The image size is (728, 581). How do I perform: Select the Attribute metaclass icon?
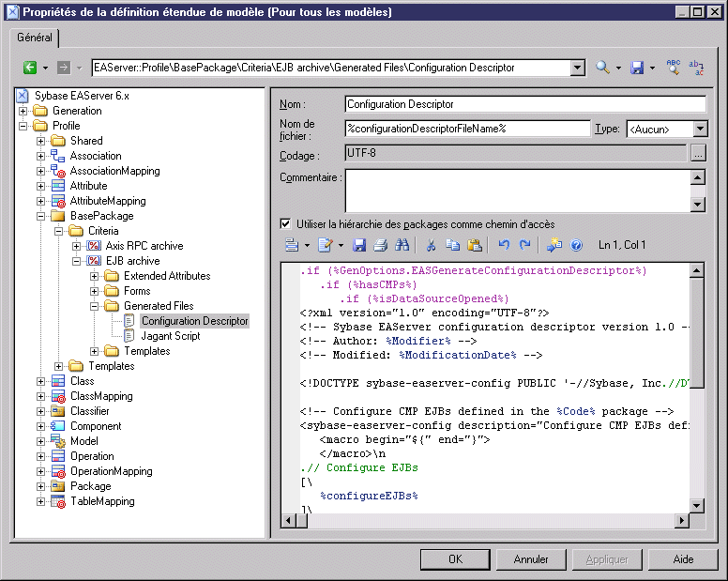click(x=58, y=186)
